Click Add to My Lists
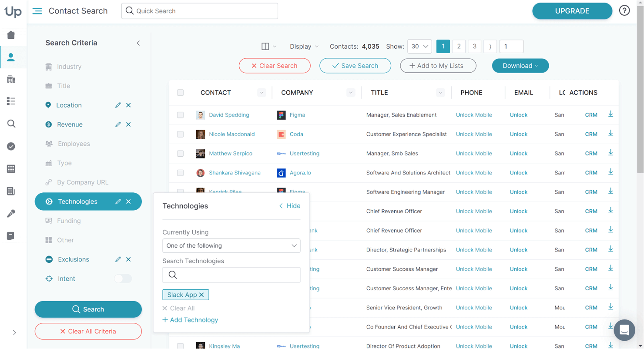The height and width of the screenshot is (349, 644). (x=438, y=66)
